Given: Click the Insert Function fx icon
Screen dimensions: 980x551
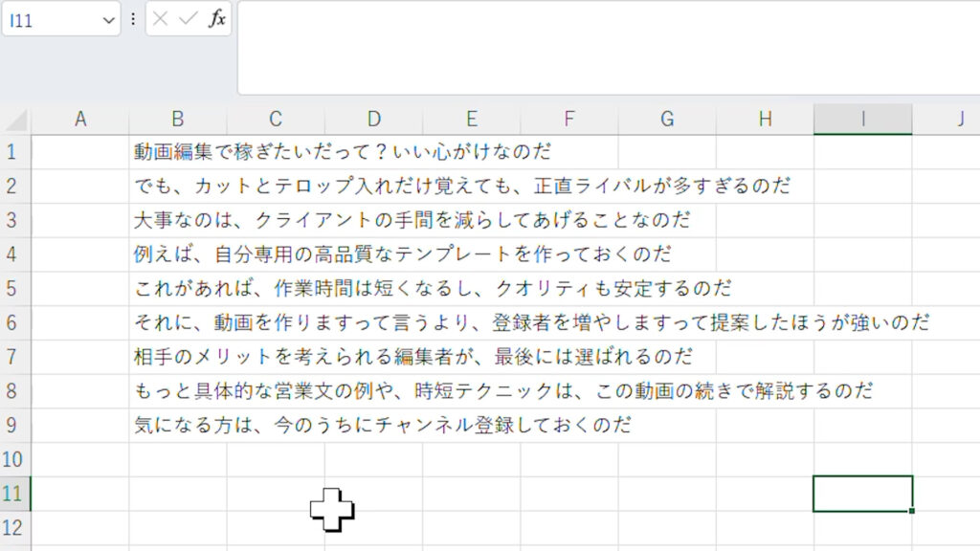Looking at the screenshot, I should 217,19.
